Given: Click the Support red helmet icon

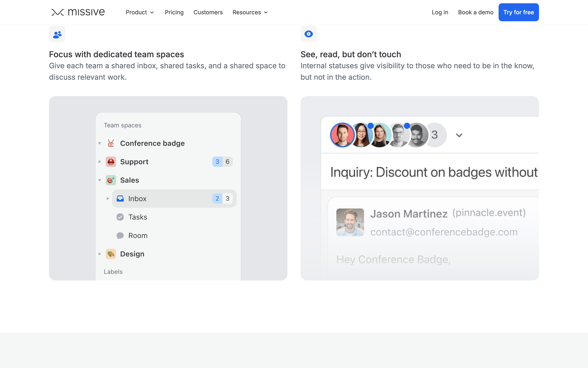Looking at the screenshot, I should (111, 162).
